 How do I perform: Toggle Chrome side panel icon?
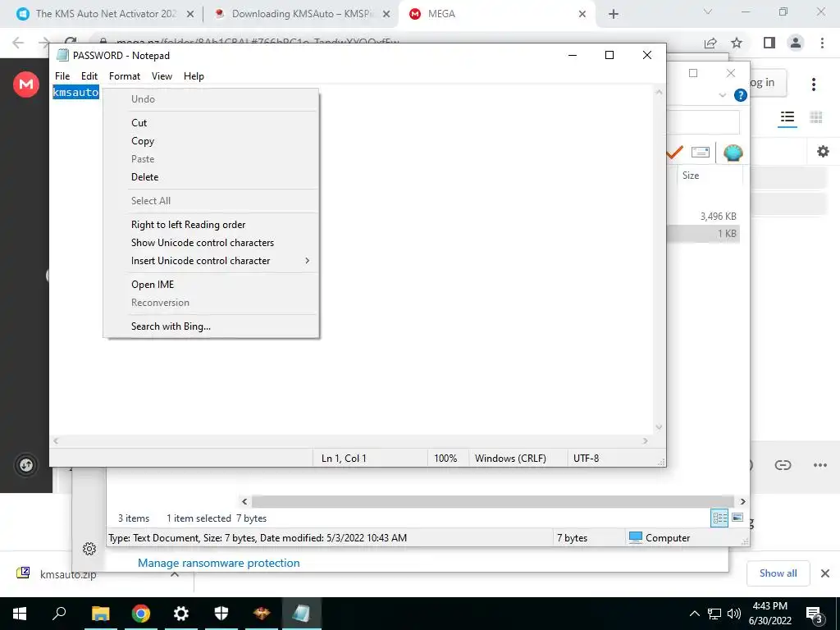769,43
